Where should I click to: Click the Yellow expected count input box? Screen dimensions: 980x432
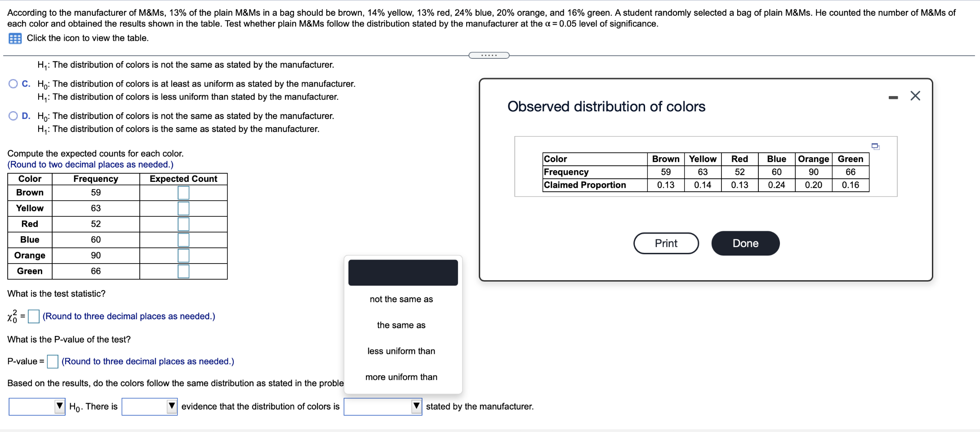(x=183, y=208)
